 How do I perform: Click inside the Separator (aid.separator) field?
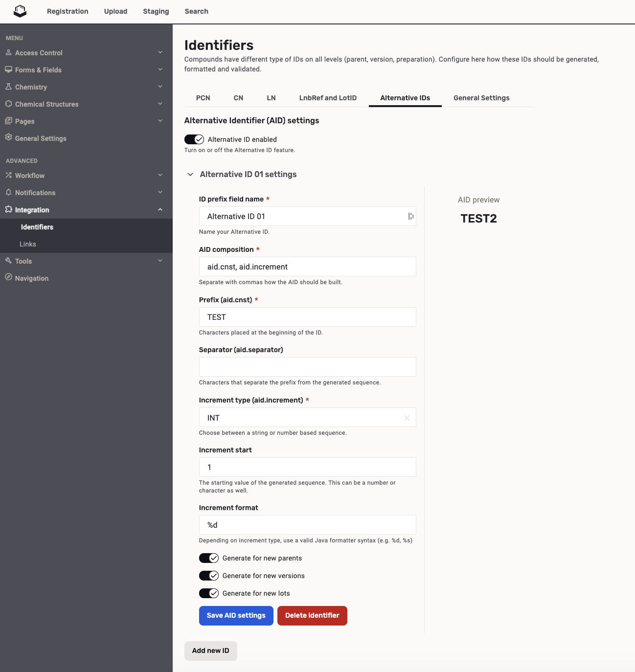click(x=307, y=367)
